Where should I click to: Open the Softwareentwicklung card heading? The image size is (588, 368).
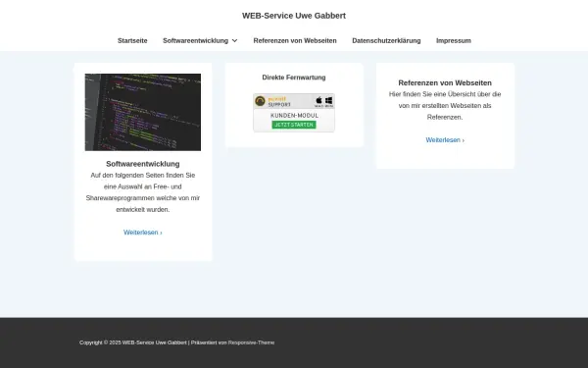tap(143, 164)
